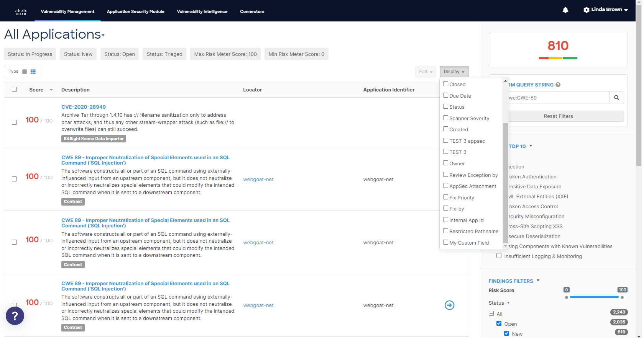Viewport: 644px width, 338px height.
Task: Enable the Created column checkbox
Action: pos(445,129)
